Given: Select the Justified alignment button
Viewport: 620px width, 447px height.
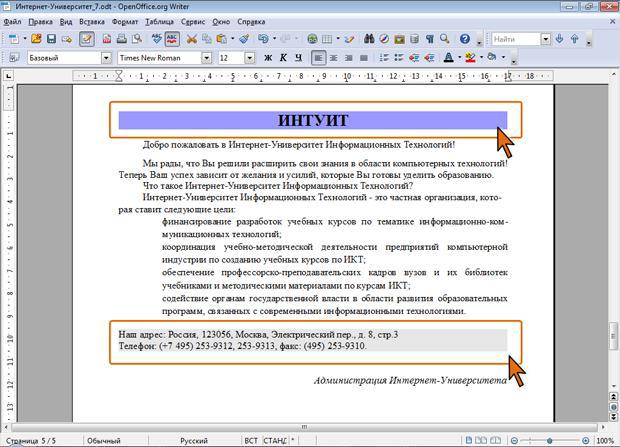Looking at the screenshot, I should 364,58.
